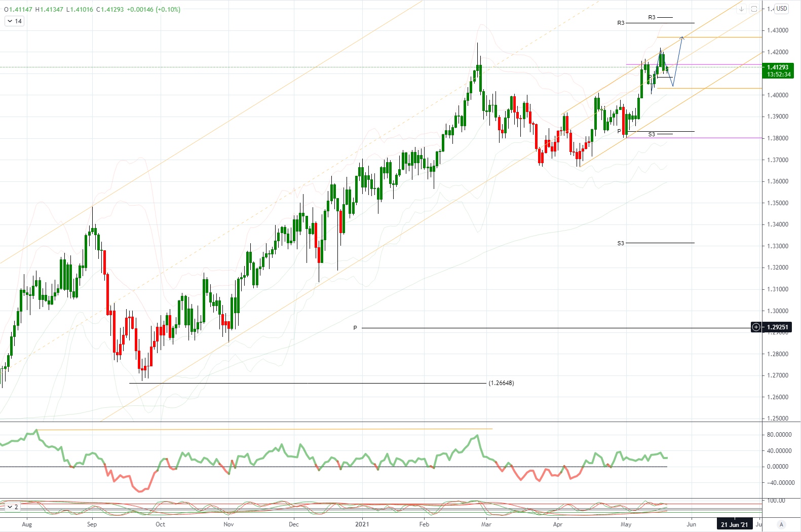Expand the collapsed indicators legend showing 14

[x=14, y=21]
